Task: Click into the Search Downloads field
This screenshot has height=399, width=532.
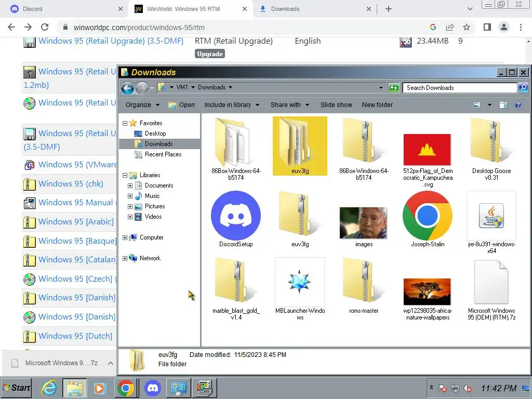Action: pyautogui.click(x=459, y=88)
